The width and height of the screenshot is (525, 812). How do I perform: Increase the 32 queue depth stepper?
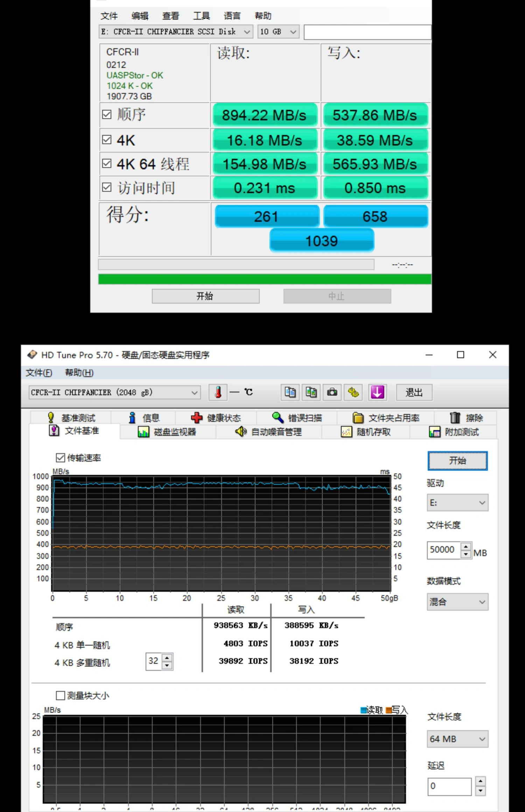[167, 657]
